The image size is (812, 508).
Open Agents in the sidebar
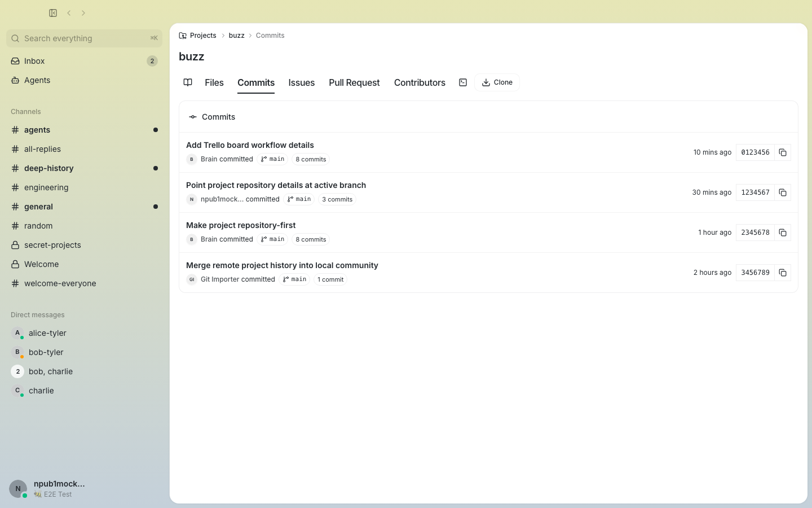(84, 80)
